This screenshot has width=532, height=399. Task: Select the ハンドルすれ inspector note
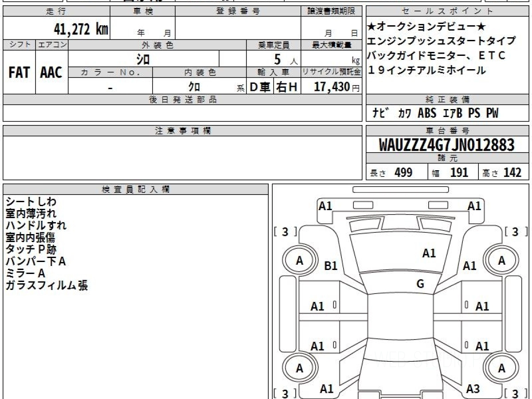pyautogui.click(x=36, y=226)
